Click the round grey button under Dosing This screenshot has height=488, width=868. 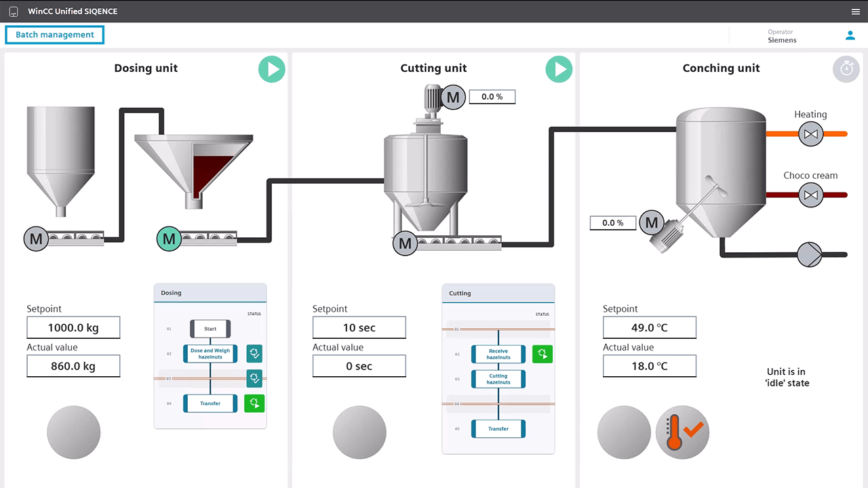coord(73,432)
